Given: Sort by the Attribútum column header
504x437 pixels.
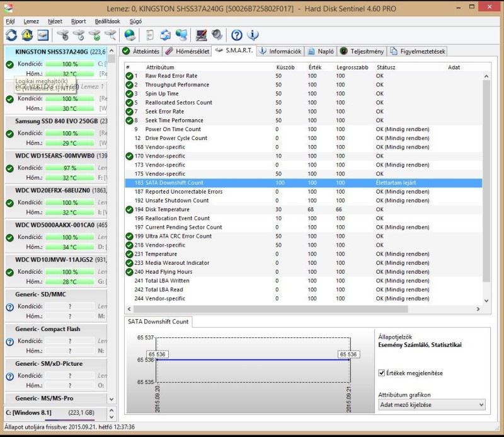Looking at the screenshot, I should point(161,67).
